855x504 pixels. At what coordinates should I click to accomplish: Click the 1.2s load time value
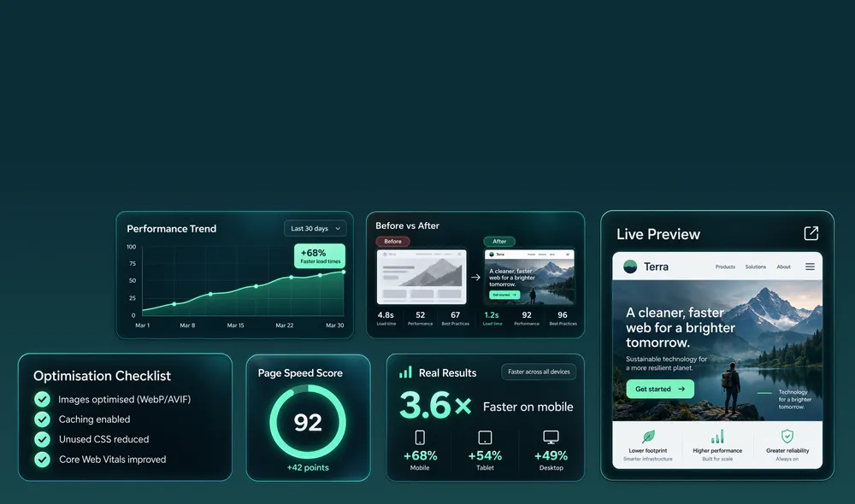coord(492,315)
